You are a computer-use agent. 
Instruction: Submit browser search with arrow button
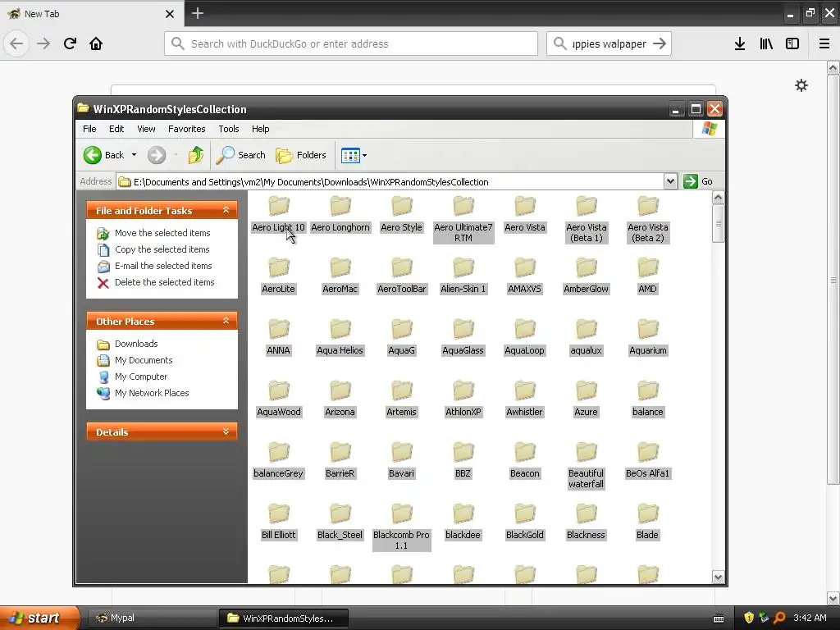(x=660, y=43)
